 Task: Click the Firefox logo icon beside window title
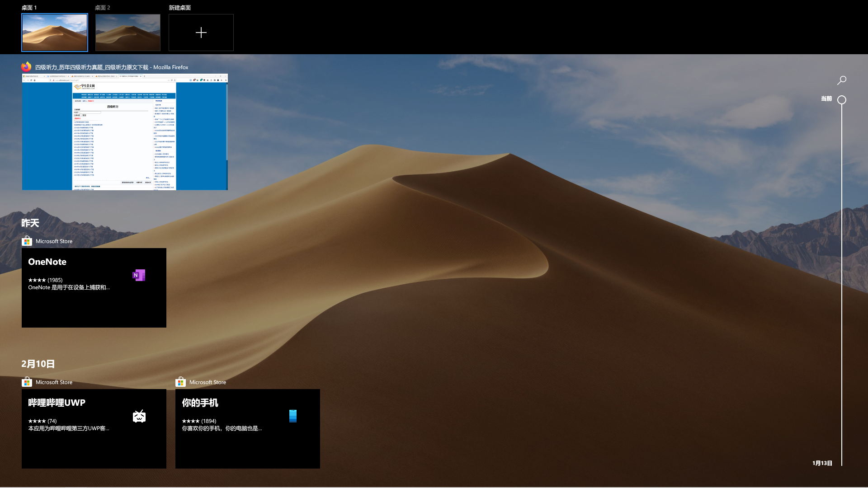pos(26,67)
